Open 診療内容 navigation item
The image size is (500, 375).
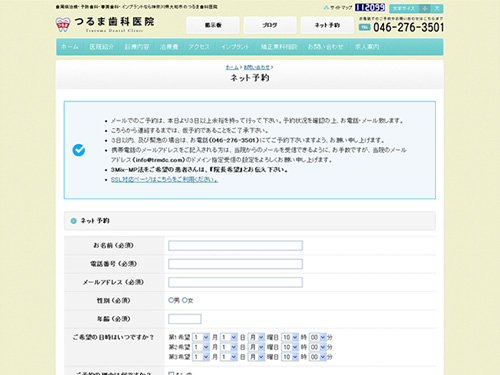click(137, 47)
